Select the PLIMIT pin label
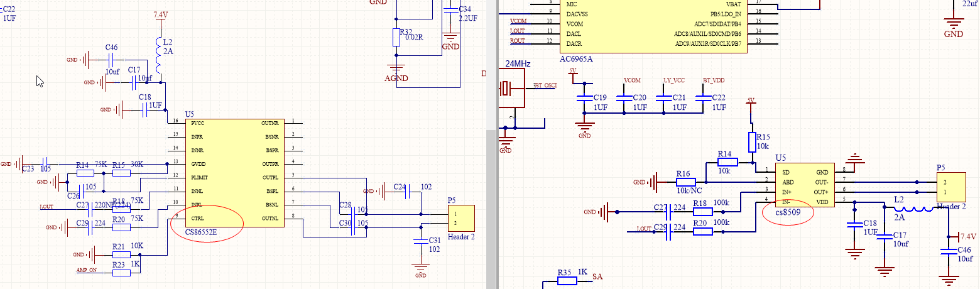 tap(200, 178)
